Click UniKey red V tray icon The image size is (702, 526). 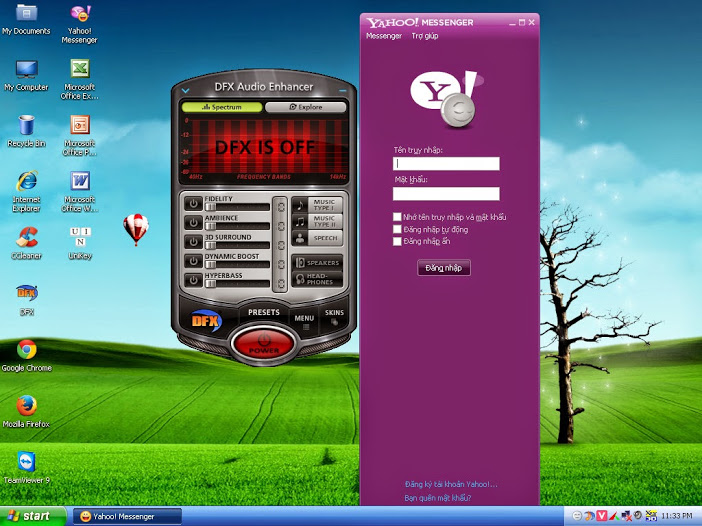point(601,516)
